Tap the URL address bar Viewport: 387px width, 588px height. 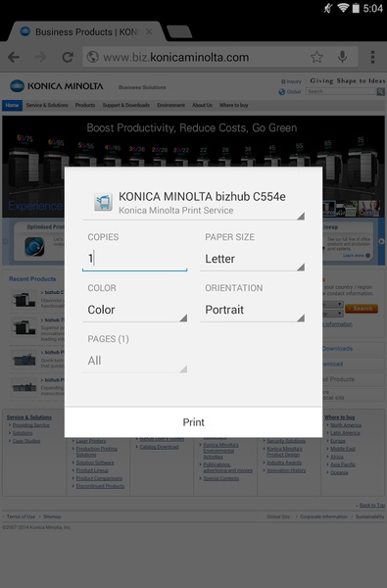click(x=219, y=58)
